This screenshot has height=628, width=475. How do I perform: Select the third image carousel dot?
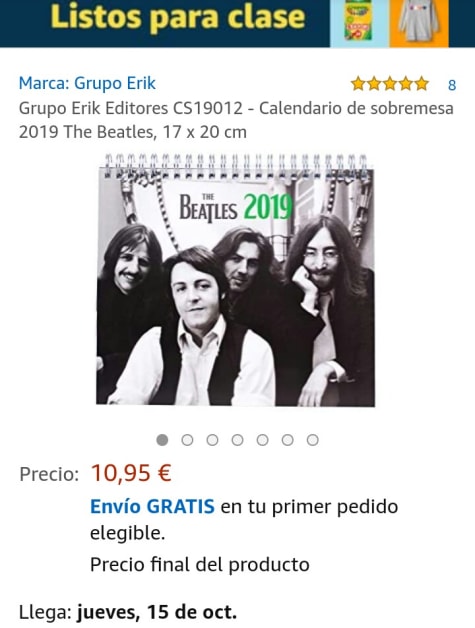coord(212,440)
